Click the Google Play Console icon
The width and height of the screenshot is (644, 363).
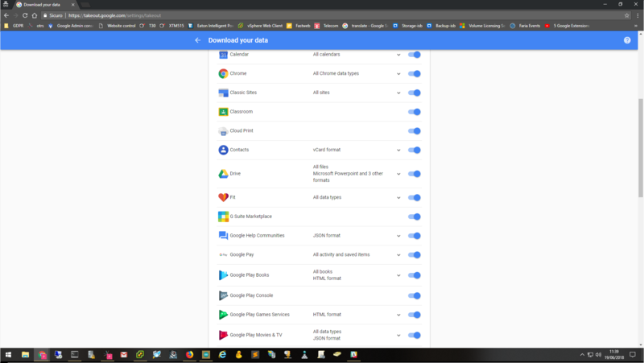223,295
